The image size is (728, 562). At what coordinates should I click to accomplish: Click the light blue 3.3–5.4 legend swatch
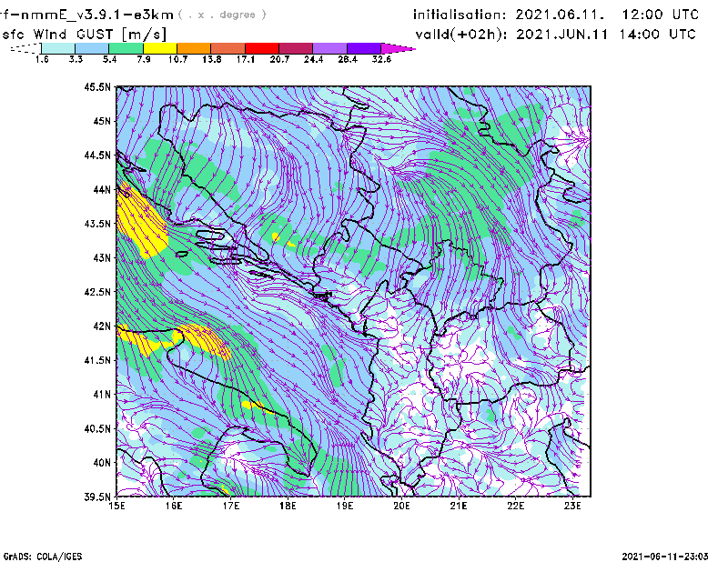92,48
